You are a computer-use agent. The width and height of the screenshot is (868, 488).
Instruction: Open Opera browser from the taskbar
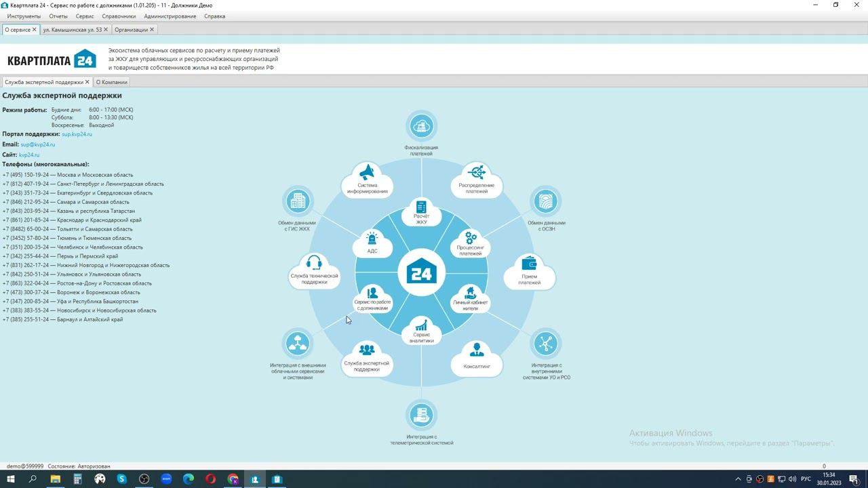coord(211,479)
